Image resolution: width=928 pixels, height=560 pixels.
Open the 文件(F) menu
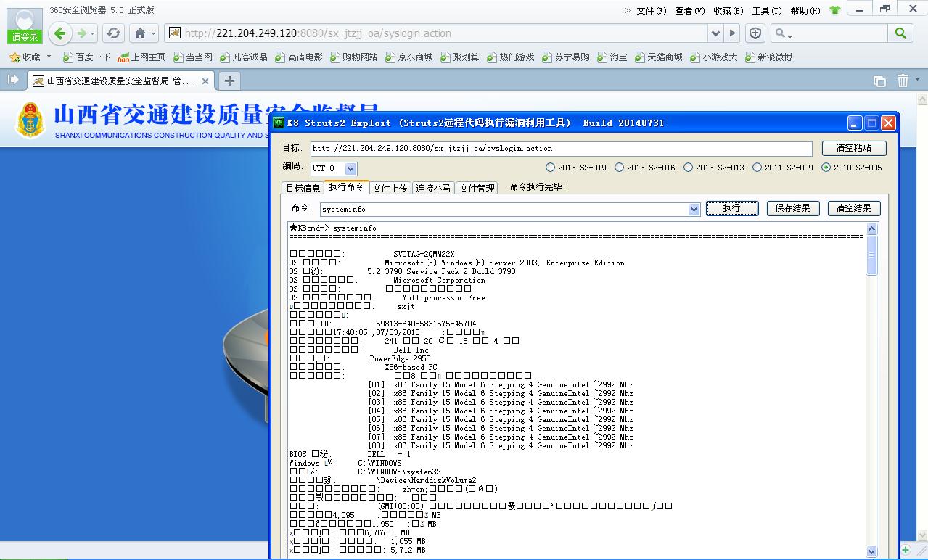click(651, 10)
